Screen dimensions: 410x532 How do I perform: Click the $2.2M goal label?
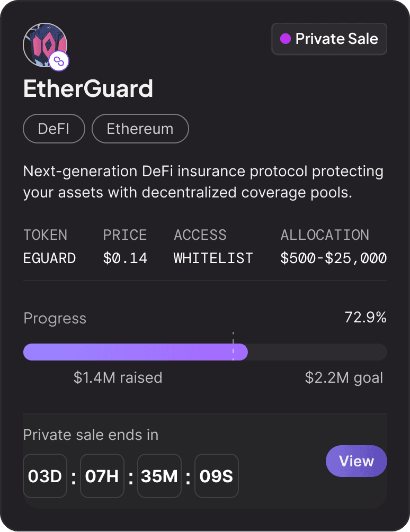tap(344, 377)
